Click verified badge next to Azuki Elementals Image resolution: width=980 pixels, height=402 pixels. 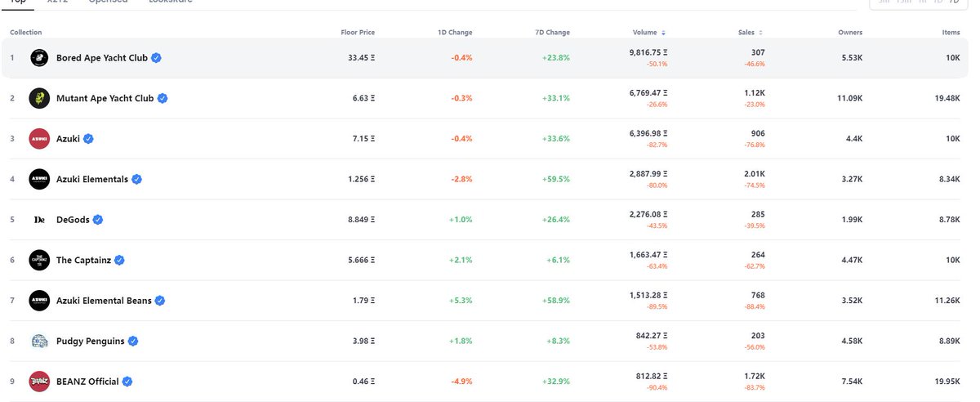click(137, 179)
